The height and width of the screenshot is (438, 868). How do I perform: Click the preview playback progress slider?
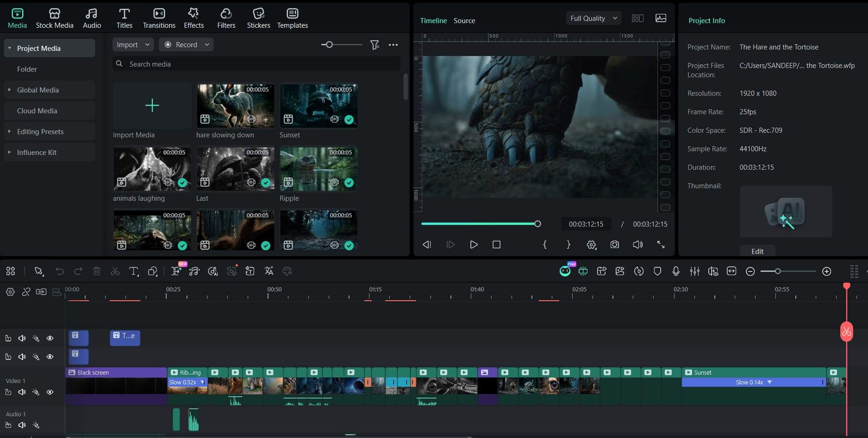click(481, 224)
